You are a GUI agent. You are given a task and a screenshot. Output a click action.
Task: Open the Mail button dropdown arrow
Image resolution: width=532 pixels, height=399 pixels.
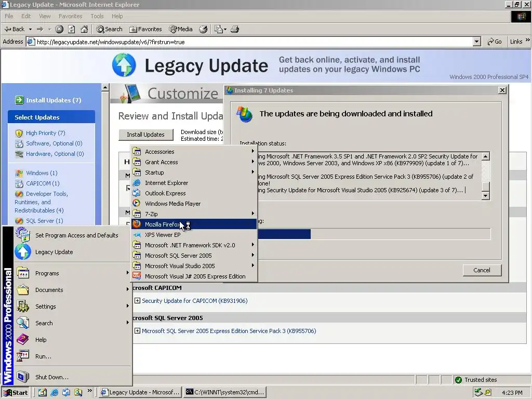point(225,30)
